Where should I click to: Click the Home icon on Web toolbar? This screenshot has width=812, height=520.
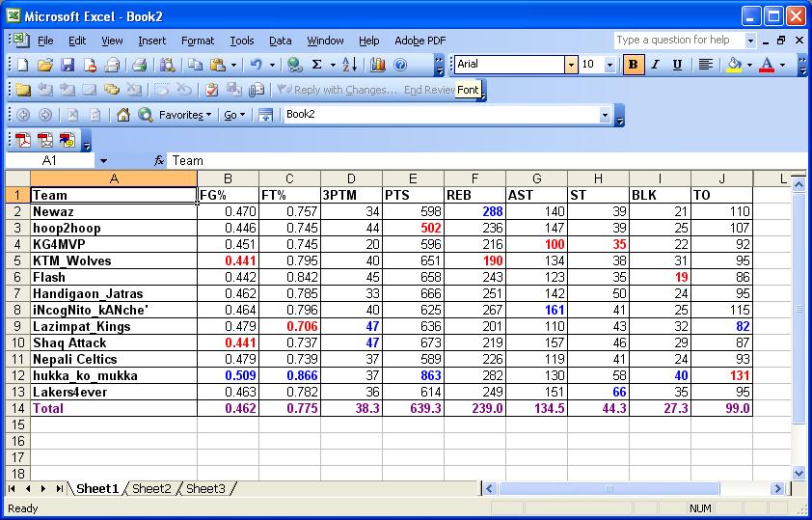click(x=122, y=115)
